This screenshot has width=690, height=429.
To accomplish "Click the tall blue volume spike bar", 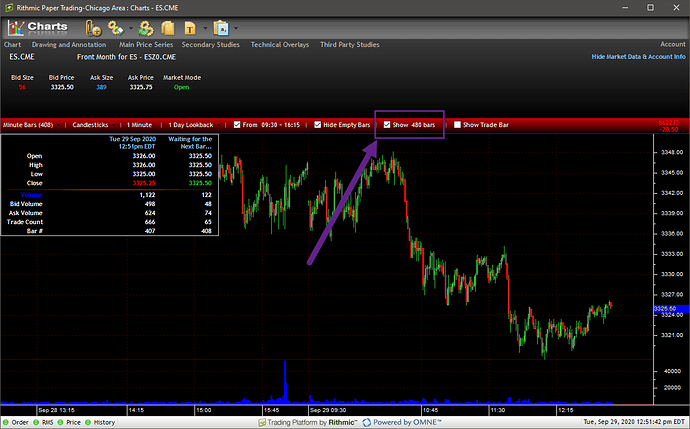I will (285, 381).
